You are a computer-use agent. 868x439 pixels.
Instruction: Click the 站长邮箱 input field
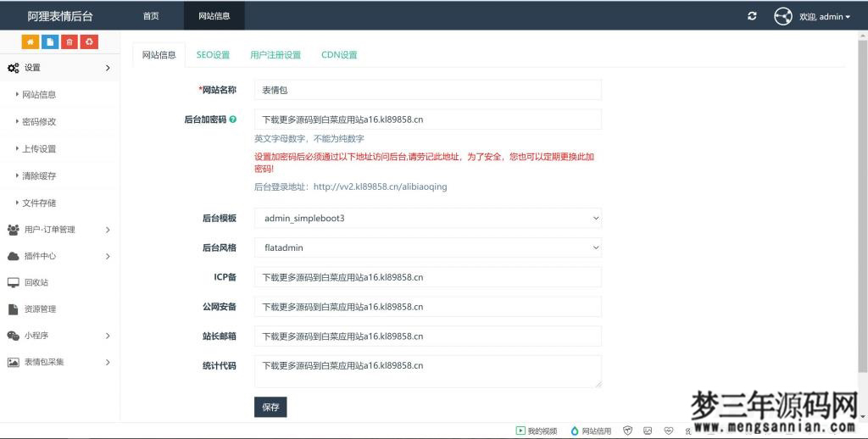click(428, 336)
